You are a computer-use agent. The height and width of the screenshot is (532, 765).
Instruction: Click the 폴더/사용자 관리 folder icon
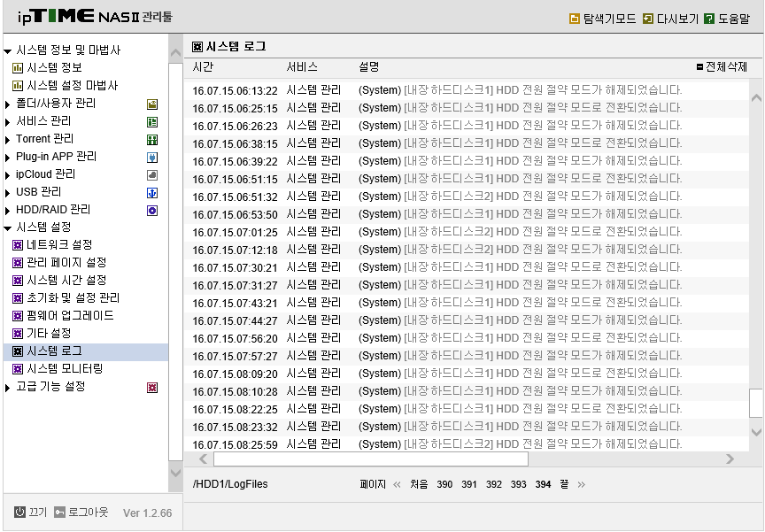click(152, 104)
